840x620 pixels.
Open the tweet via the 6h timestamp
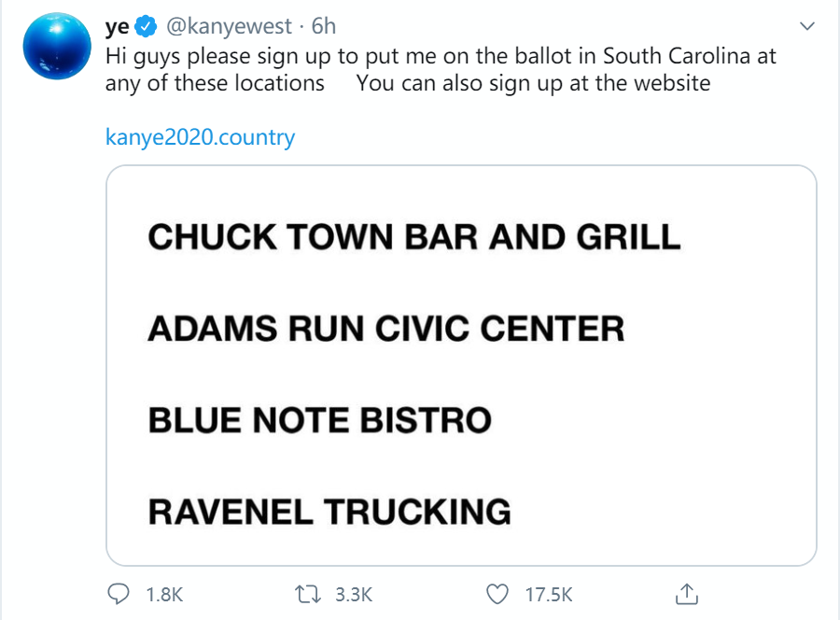pyautogui.click(x=323, y=27)
